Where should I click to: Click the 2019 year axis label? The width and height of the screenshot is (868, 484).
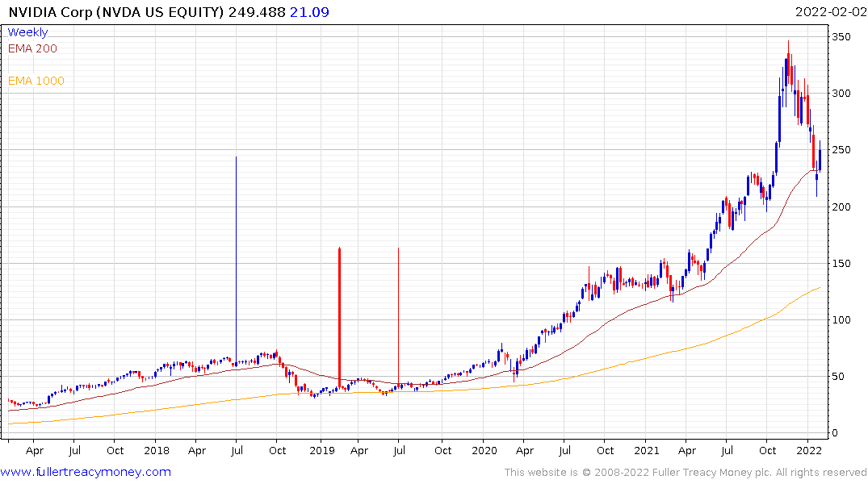[x=322, y=450]
